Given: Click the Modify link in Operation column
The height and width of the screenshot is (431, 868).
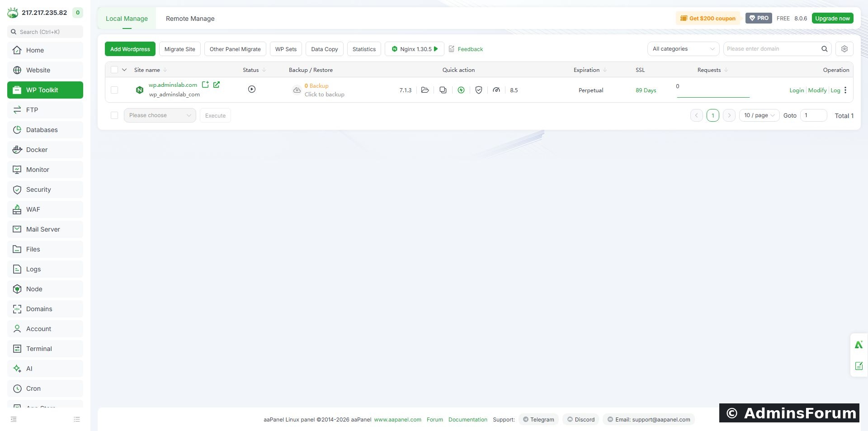Looking at the screenshot, I should click(x=817, y=90).
